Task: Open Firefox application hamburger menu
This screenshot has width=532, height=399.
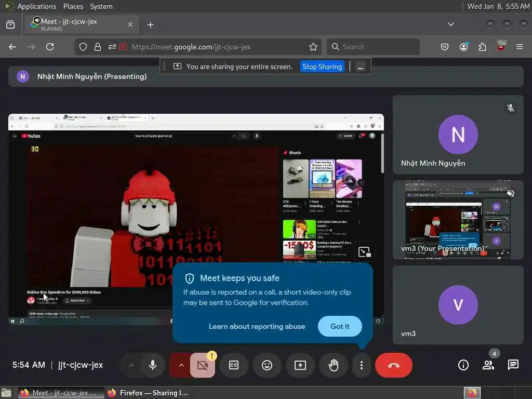Action: tap(520, 47)
